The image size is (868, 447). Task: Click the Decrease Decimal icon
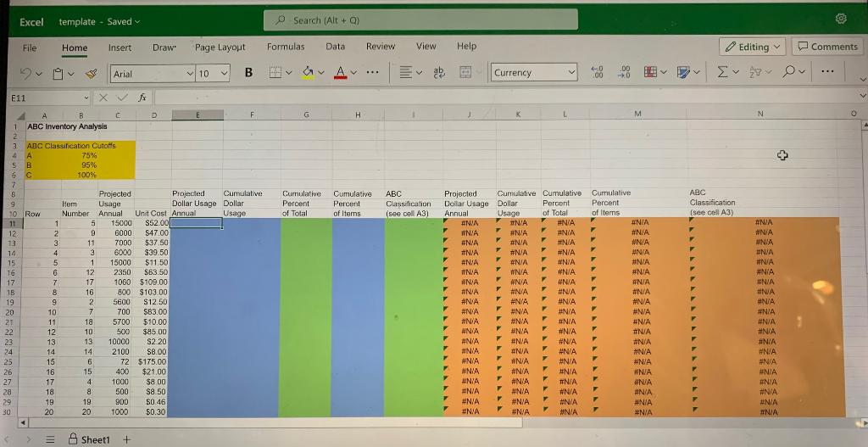597,72
